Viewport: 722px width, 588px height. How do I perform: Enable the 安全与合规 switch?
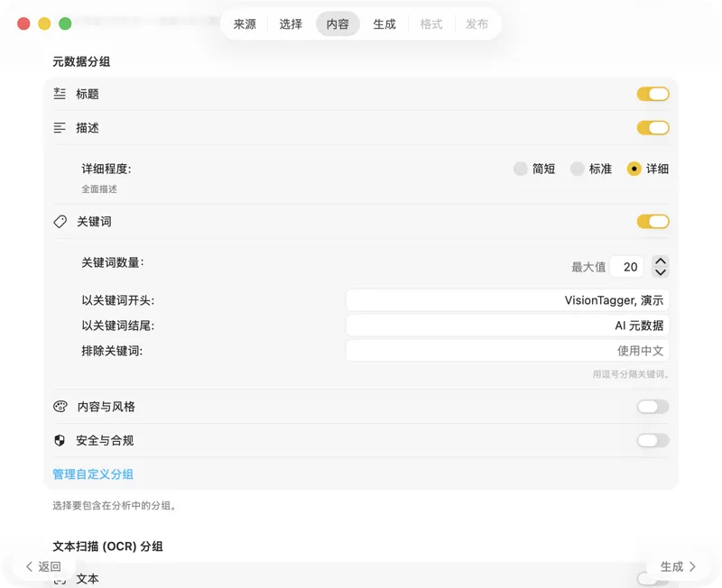tap(652, 440)
